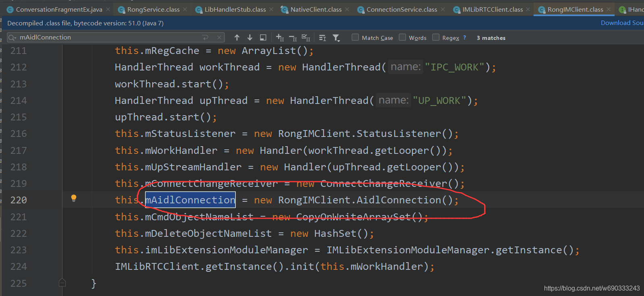Viewport: 644px width, 296px height.
Task: Switch to ConversationFragmentEx.java tab
Action: tap(58, 9)
